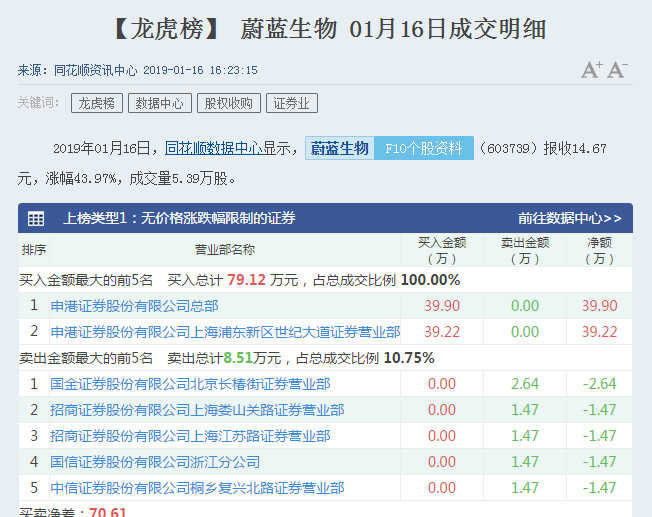Click the table grid icon in header
This screenshot has height=517, width=652.
click(36, 218)
